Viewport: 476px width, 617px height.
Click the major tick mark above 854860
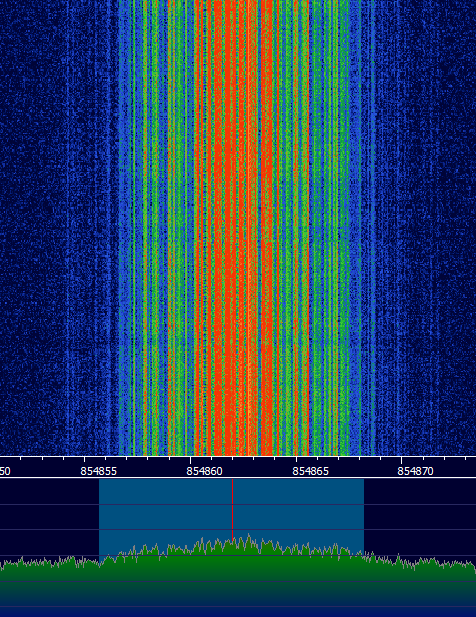[190, 460]
